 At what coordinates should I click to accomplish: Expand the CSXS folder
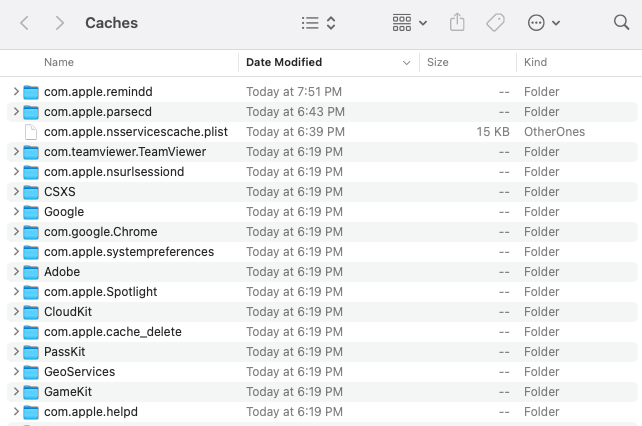(16, 192)
